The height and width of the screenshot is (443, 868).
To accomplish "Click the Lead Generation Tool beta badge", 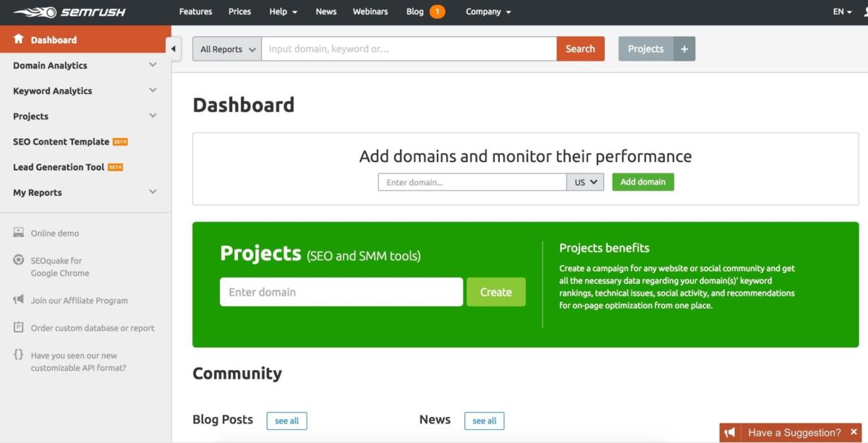I will pyautogui.click(x=115, y=167).
